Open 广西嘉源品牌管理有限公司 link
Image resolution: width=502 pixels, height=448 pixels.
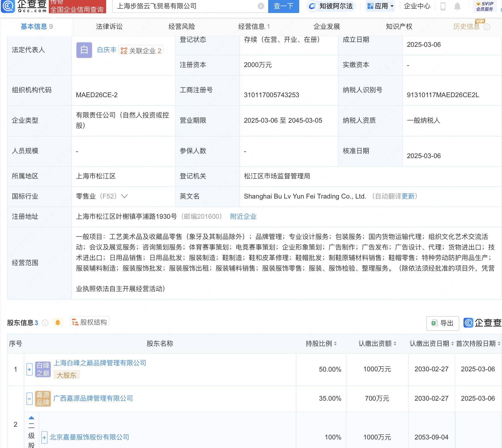tap(93, 398)
